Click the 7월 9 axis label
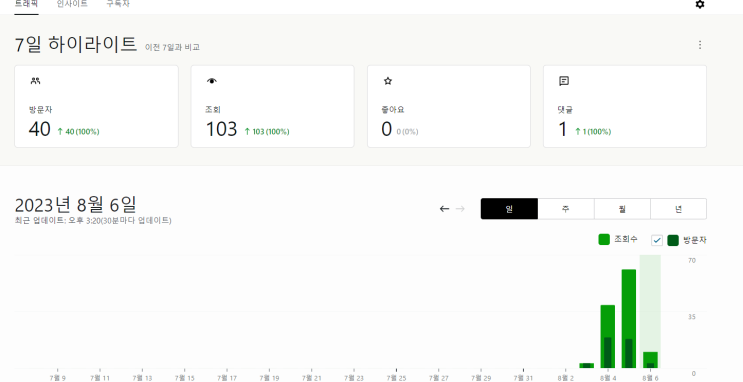The height and width of the screenshot is (382, 743). click(58, 378)
